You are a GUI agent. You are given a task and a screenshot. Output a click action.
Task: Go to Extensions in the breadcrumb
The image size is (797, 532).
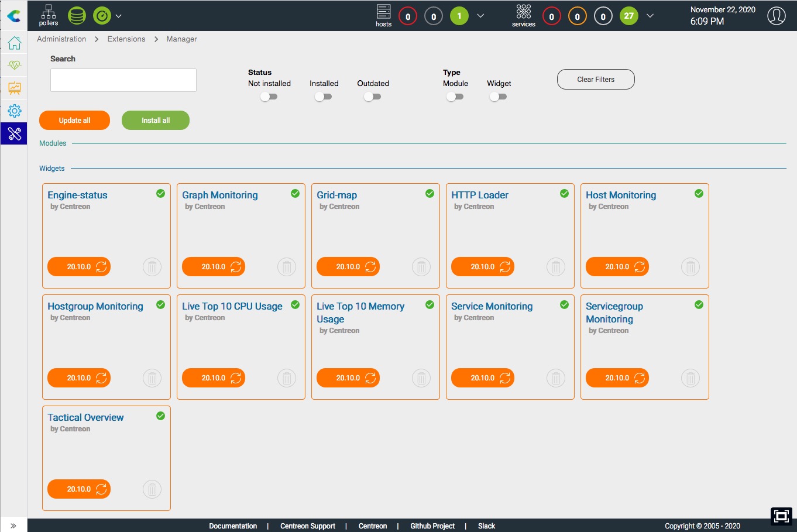pos(126,39)
